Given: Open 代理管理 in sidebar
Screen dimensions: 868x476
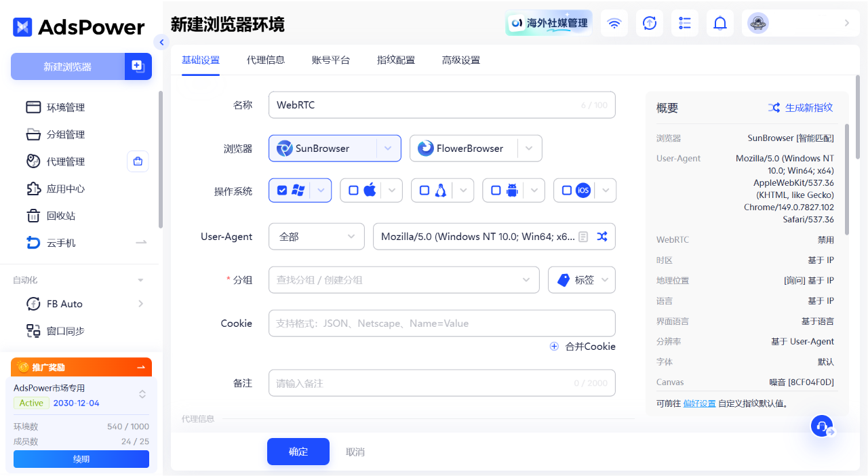Looking at the screenshot, I should (66, 161).
